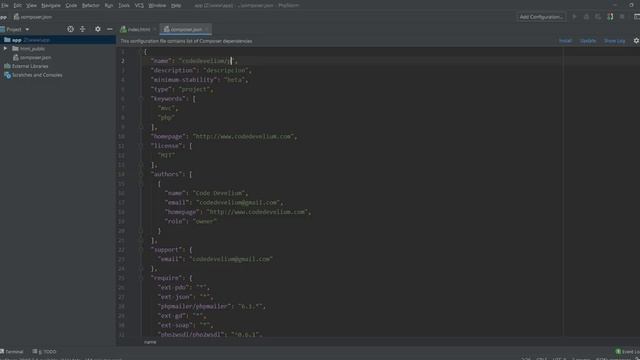Click the run-with-coverage icon in the toolbar

598,17
